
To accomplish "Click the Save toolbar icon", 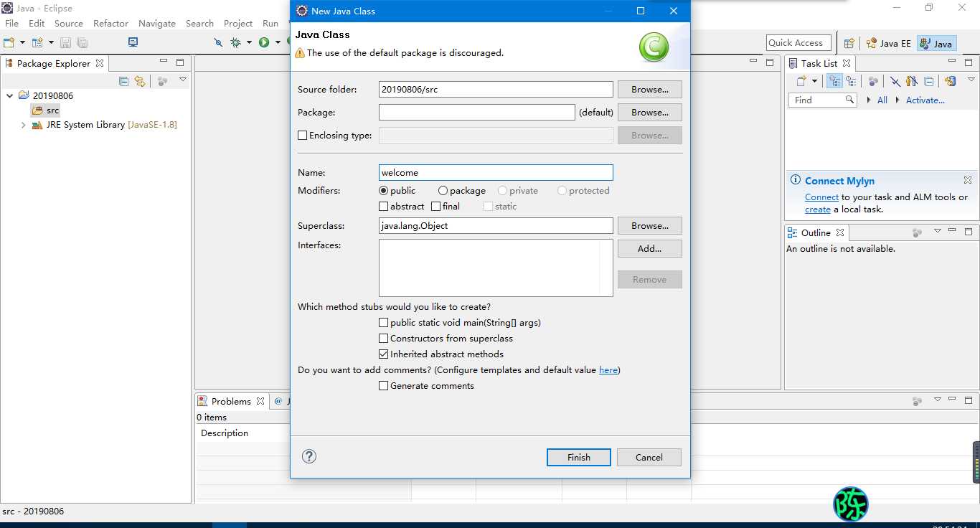I will click(x=65, y=42).
